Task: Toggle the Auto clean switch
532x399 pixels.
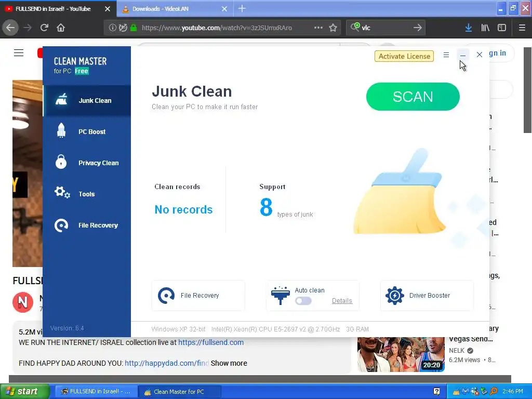Action: (303, 301)
